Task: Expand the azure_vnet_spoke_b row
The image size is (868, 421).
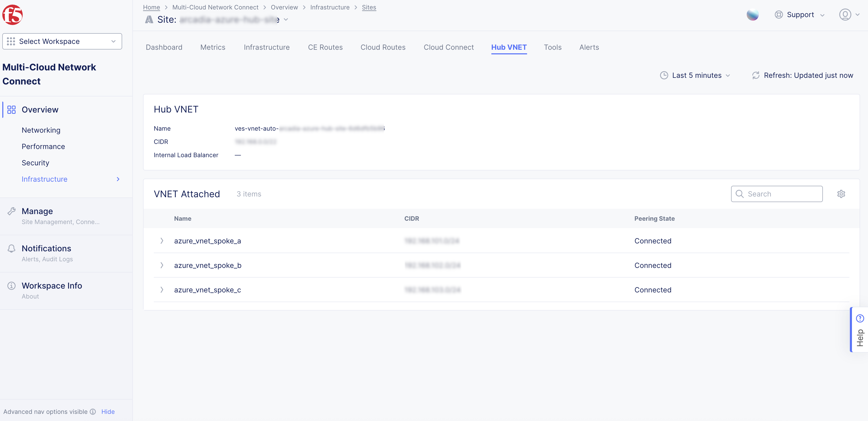Action: (x=162, y=265)
